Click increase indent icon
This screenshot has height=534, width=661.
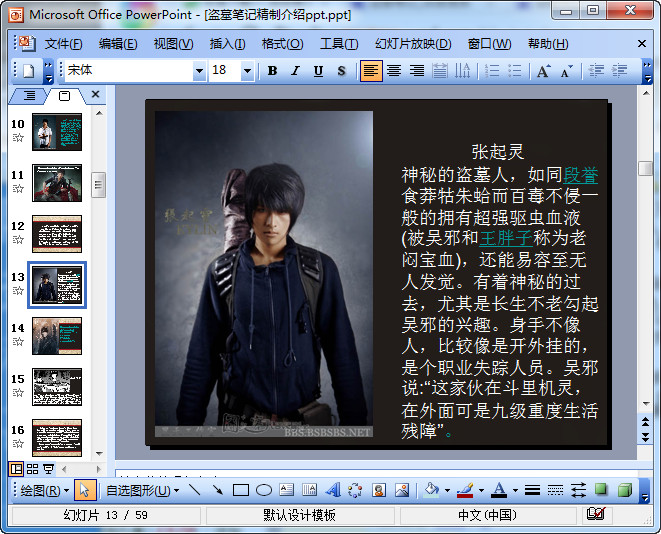[619, 71]
